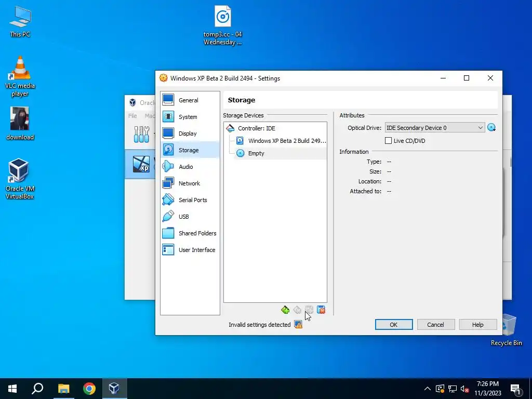Show hidden system tray icons
The image size is (532, 399).
[428, 389]
